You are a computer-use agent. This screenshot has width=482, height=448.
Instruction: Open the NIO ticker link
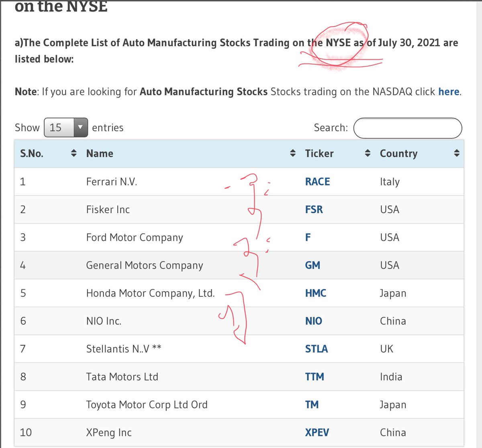point(314,321)
